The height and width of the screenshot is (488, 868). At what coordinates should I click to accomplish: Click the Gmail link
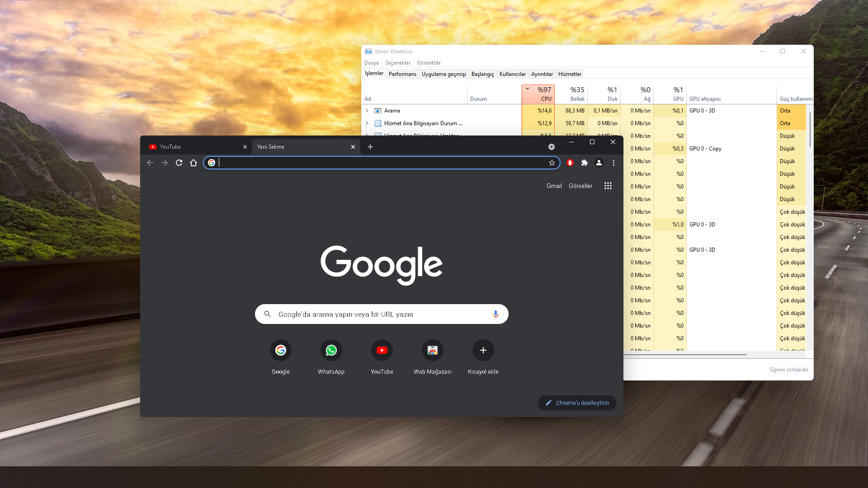tap(554, 186)
